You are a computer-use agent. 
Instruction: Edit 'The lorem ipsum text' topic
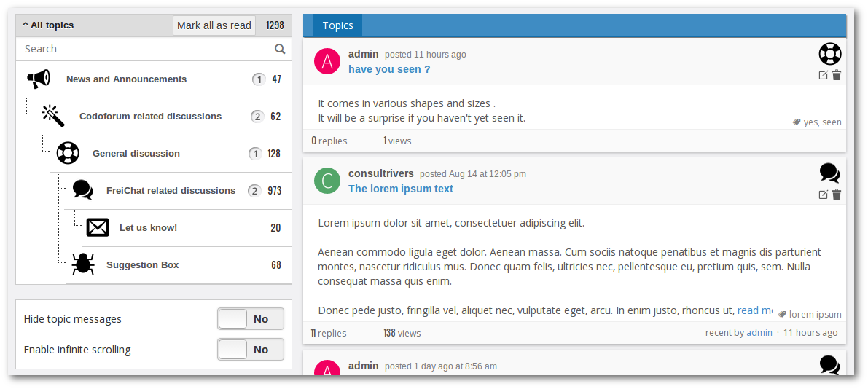click(824, 194)
